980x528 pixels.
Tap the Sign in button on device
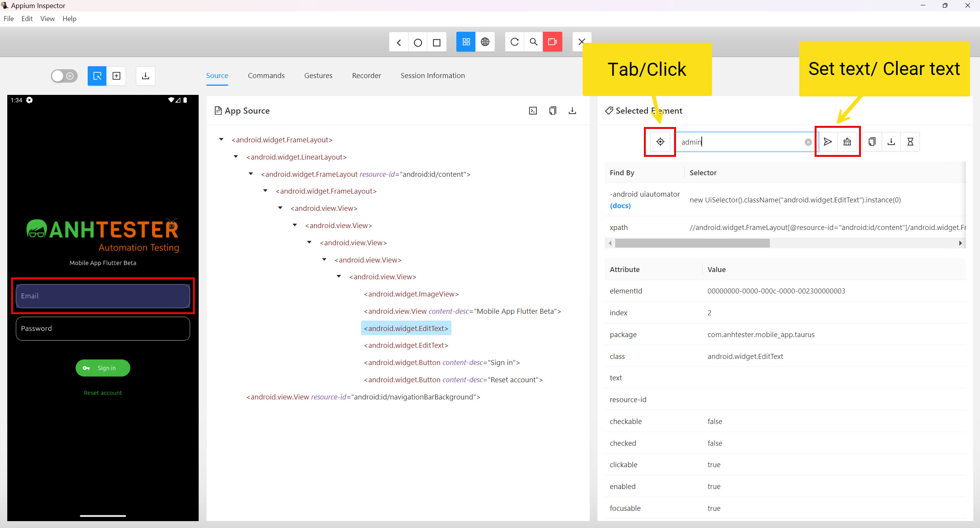point(103,368)
